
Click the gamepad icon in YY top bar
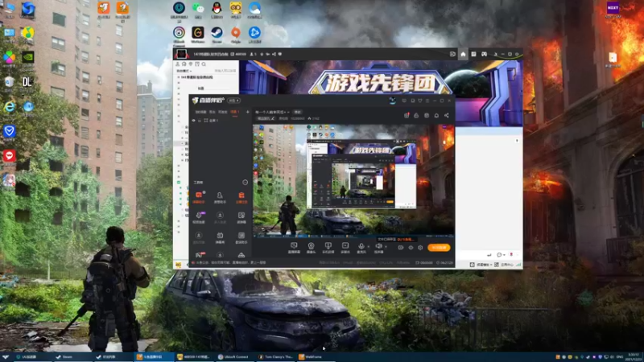(x=485, y=54)
